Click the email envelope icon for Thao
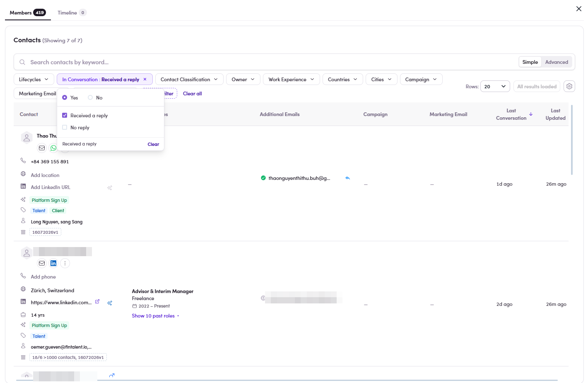Image resolution: width=588 pixels, height=383 pixels. click(x=42, y=148)
